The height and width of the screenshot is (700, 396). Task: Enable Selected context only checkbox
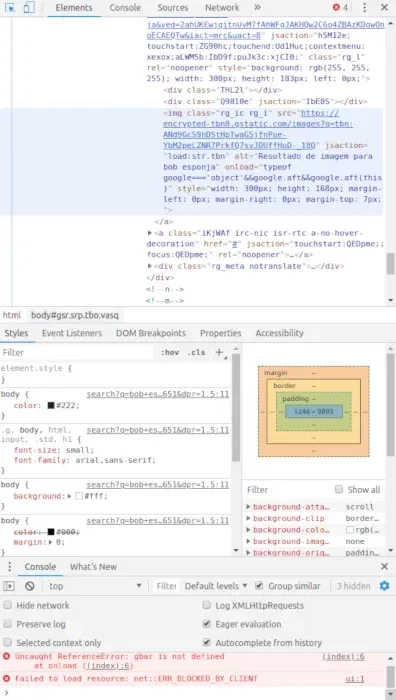pyautogui.click(x=8, y=643)
